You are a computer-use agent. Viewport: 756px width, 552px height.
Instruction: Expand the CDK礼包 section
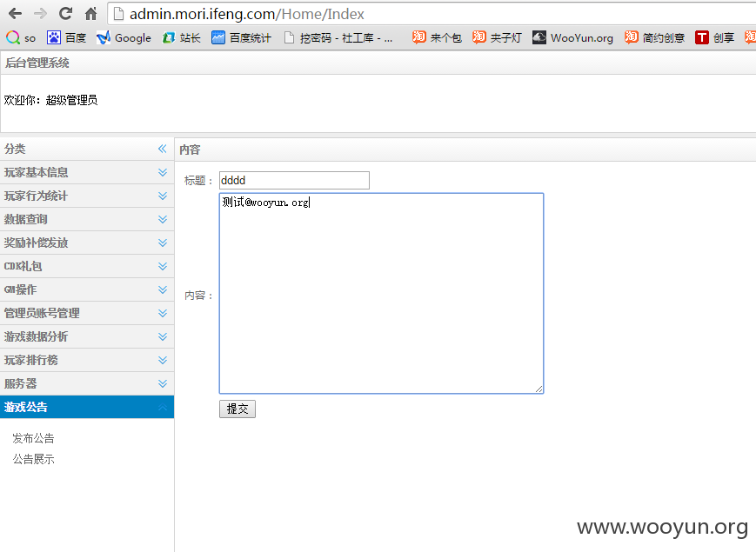(x=87, y=266)
